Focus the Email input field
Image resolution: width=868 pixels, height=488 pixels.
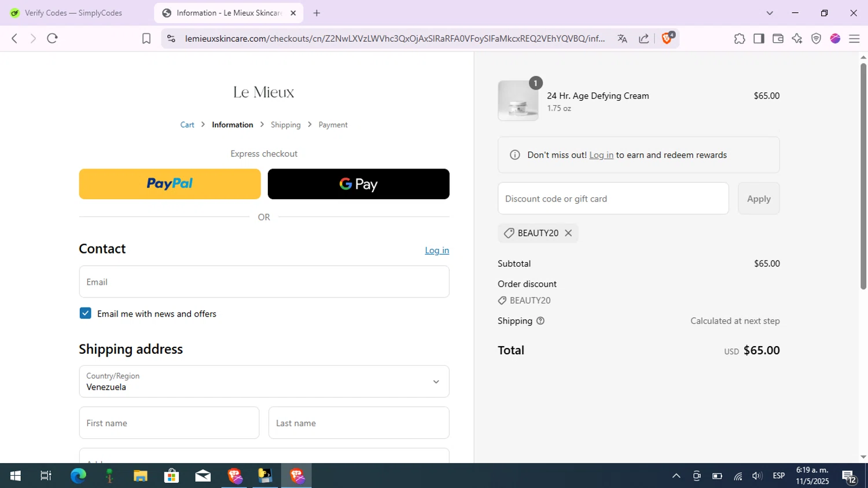(x=264, y=282)
